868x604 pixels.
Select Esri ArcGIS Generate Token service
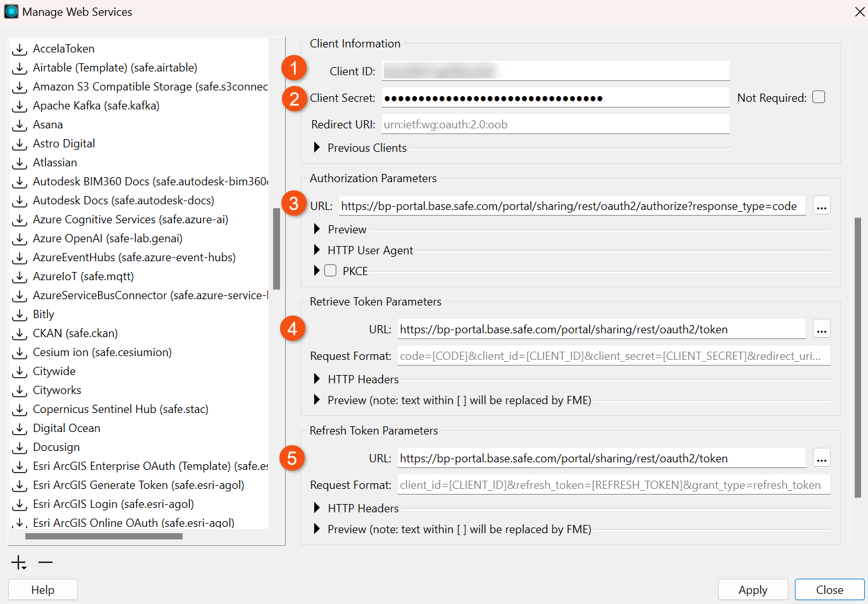point(138,485)
